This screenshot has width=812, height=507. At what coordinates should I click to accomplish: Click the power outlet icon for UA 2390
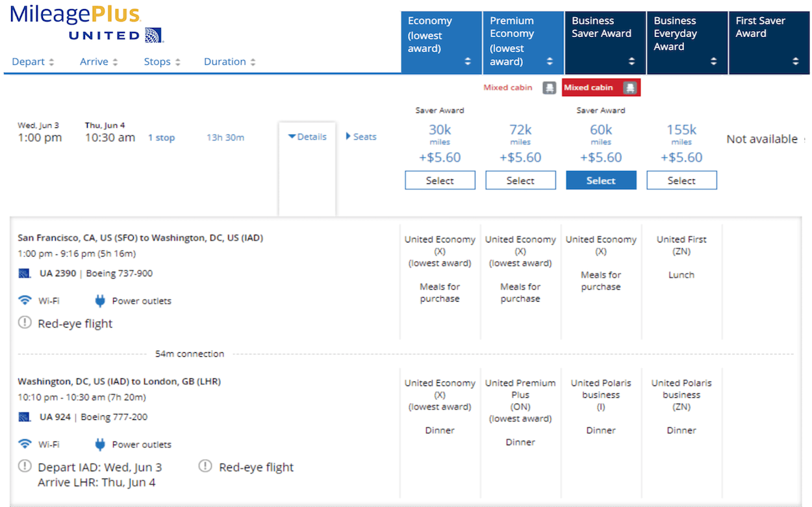click(x=100, y=300)
